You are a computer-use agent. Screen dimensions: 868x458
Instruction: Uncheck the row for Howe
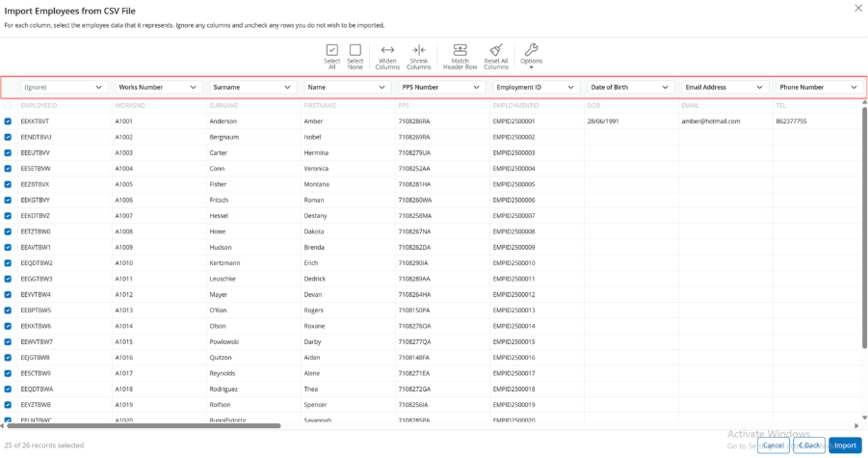tap(8, 231)
